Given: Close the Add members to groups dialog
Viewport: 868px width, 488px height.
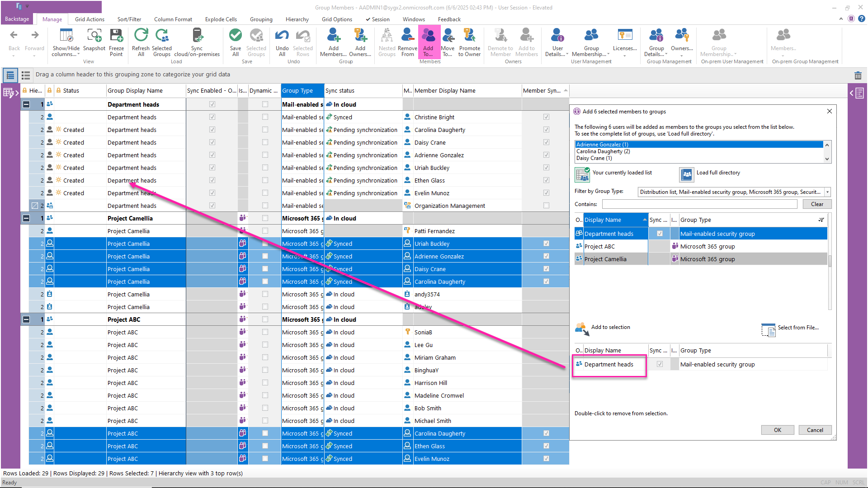Looking at the screenshot, I should coord(830,111).
